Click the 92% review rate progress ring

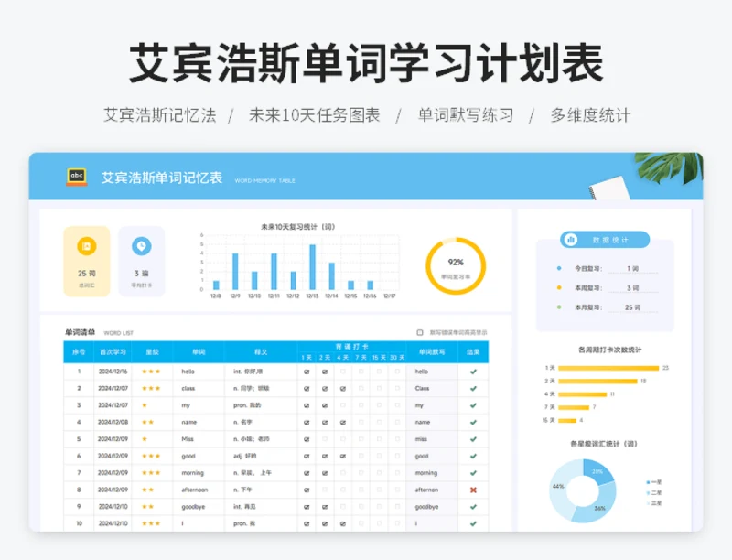pyautogui.click(x=455, y=266)
